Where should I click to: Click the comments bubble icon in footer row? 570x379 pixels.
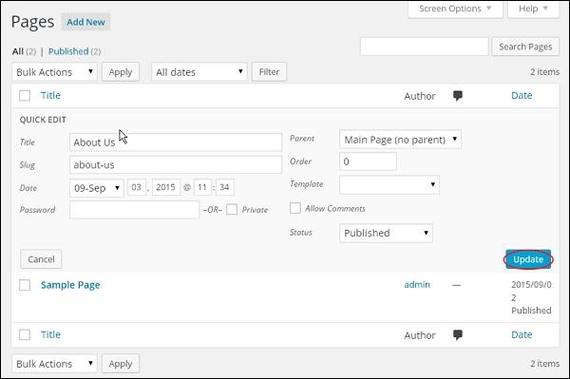coord(457,335)
